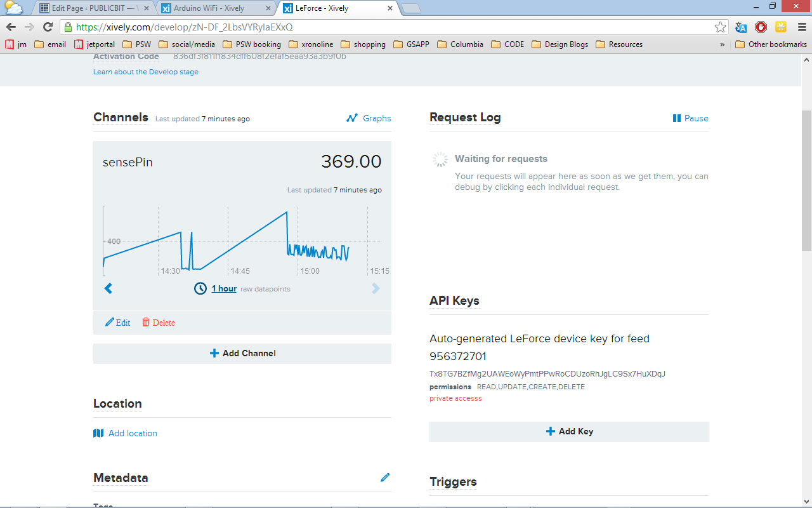Click the Add Key button
This screenshot has height=508, width=812.
click(x=569, y=431)
